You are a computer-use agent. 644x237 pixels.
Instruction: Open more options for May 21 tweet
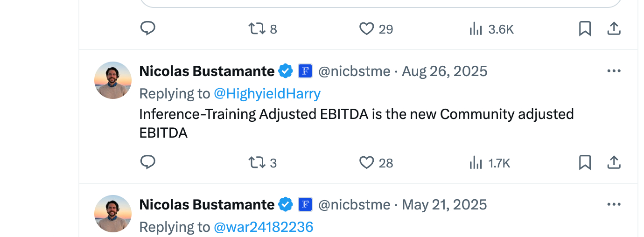pos(614,204)
